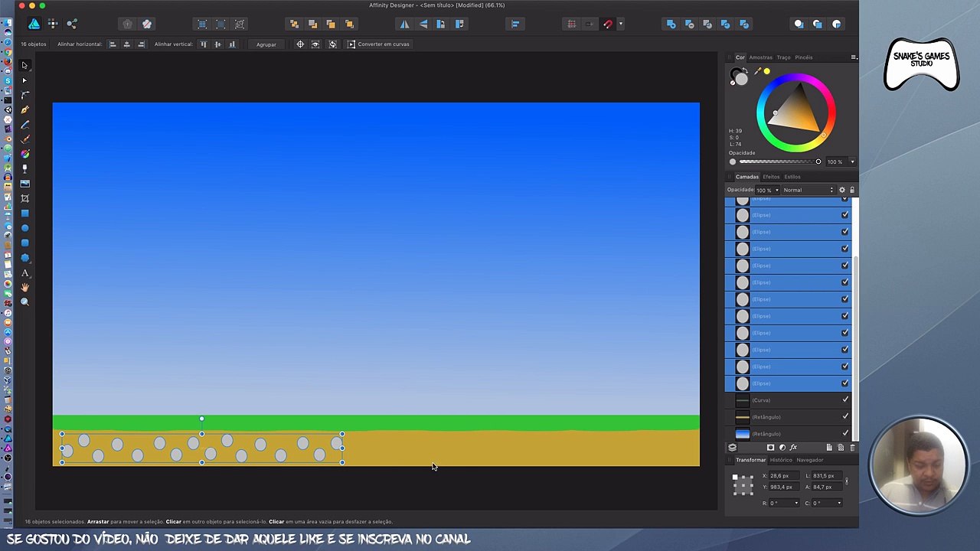
Task: Open layer settings gear icon in Camadas
Action: 841,190
